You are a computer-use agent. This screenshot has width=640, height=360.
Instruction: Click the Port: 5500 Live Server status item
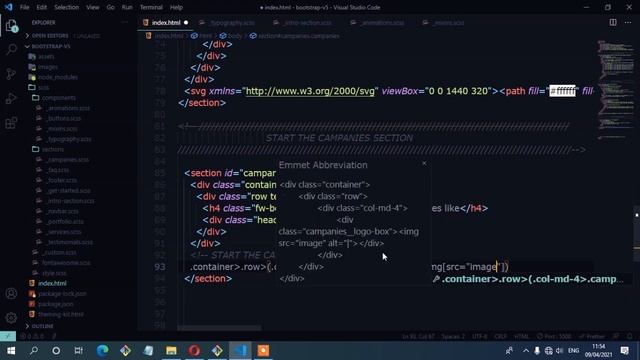coord(554,337)
